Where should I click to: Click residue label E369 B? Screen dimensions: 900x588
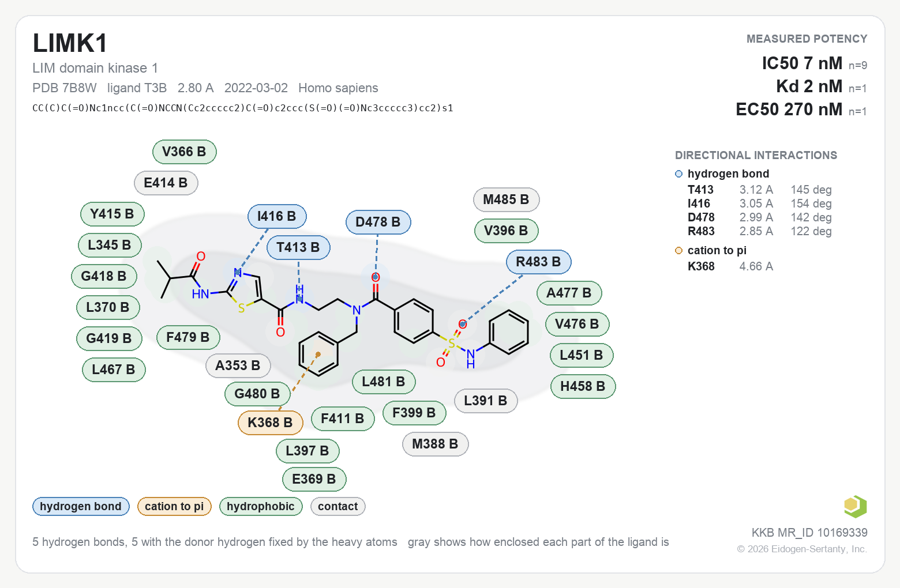coord(314,480)
